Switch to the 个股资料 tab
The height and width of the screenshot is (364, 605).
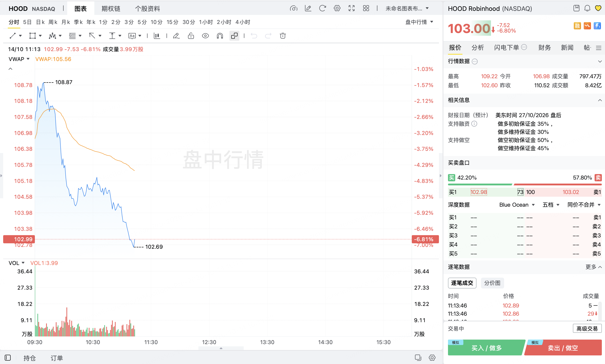point(147,9)
